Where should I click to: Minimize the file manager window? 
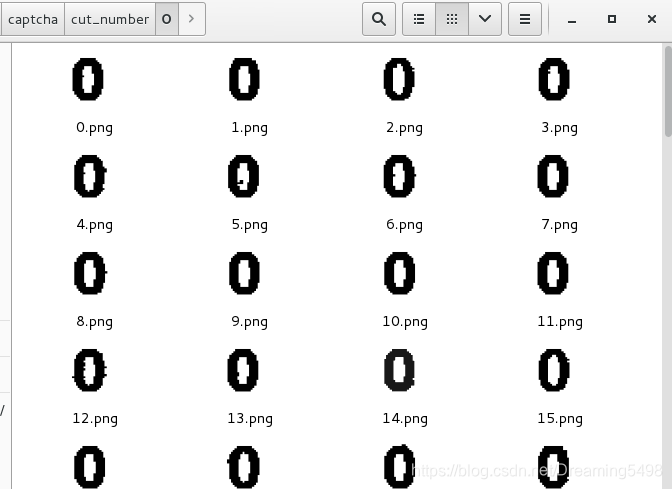(x=572, y=19)
